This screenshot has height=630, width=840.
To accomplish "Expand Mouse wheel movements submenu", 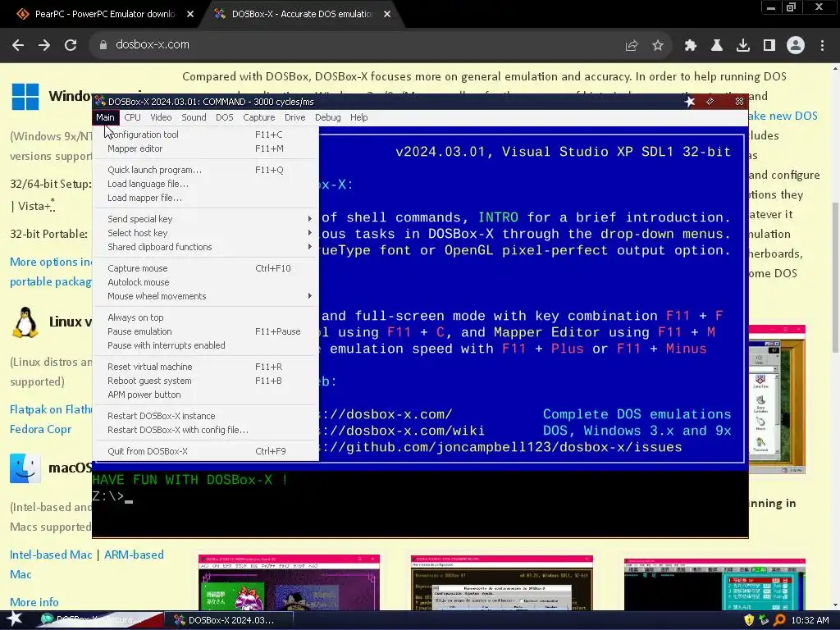I will pos(206,295).
